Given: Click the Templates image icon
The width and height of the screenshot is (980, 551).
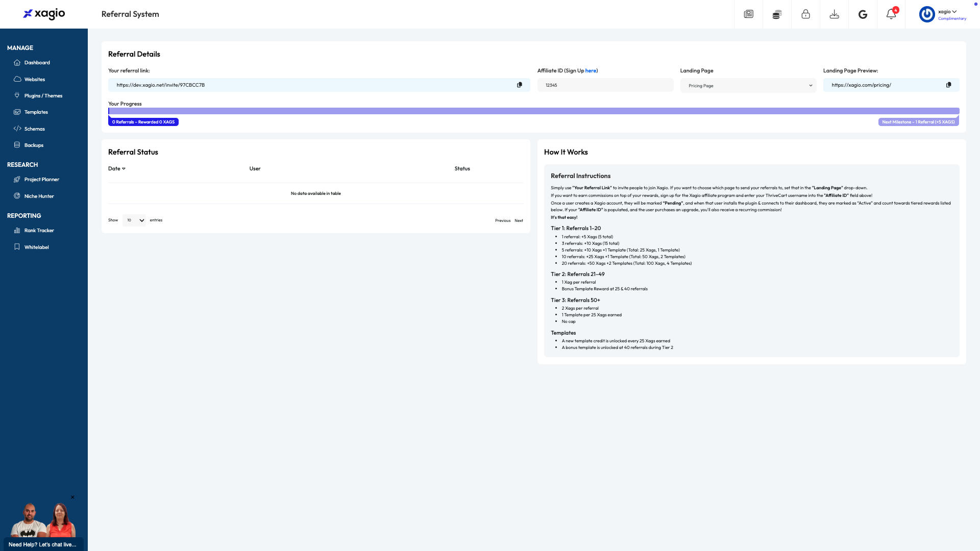Looking at the screenshot, I should coord(17,112).
